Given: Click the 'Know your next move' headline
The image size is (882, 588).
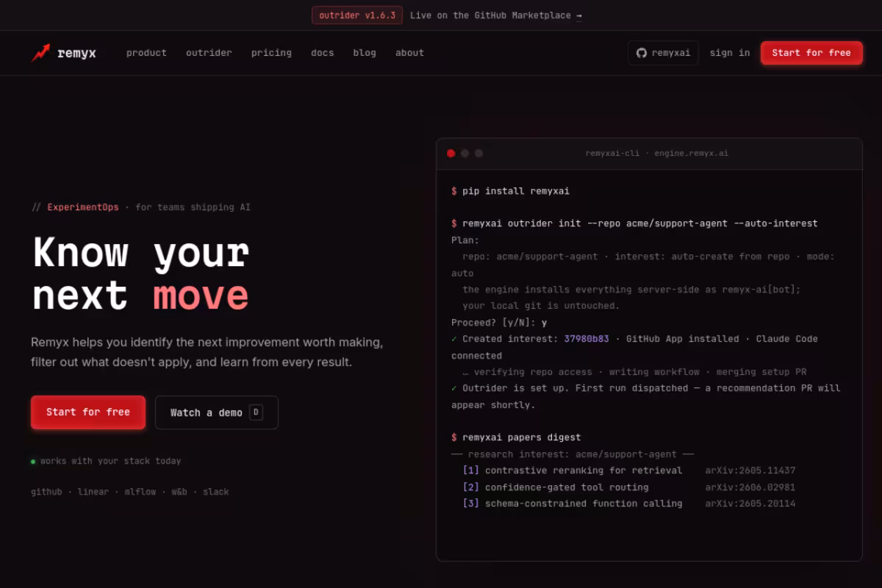Looking at the screenshot, I should [141, 274].
